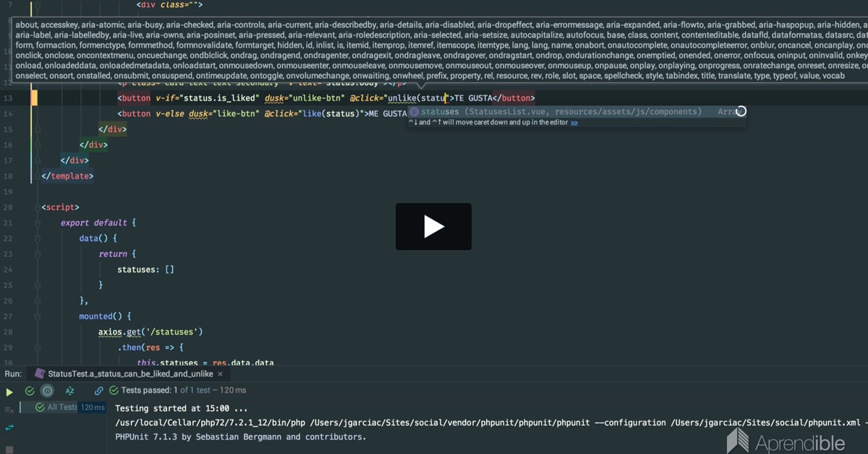Select the StatusTest.a_status_can_be_liked_and_unlike tab
This screenshot has width=868, height=454.
coord(130,374)
